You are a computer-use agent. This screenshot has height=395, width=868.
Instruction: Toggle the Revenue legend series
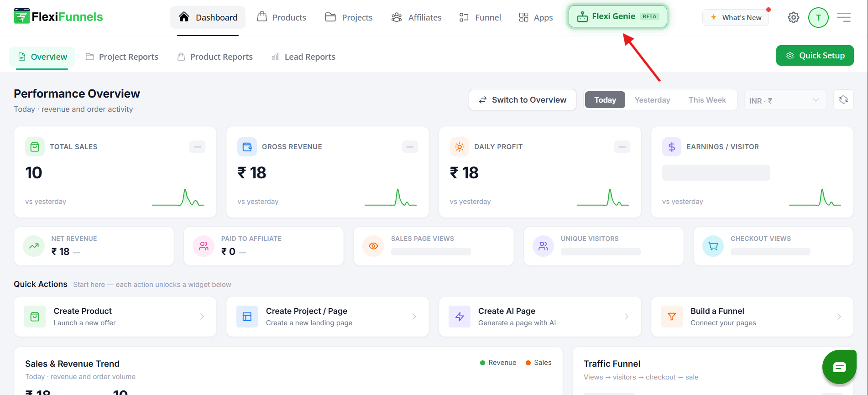(498, 363)
